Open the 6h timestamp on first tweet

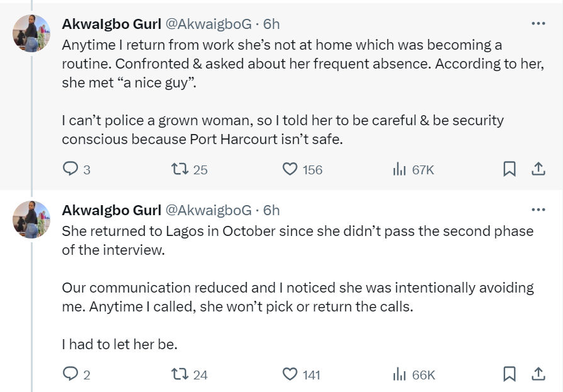tap(271, 24)
